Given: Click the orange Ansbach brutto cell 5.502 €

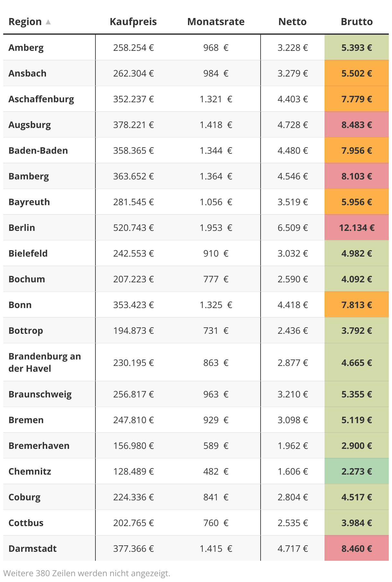Looking at the screenshot, I should click(x=356, y=73).
